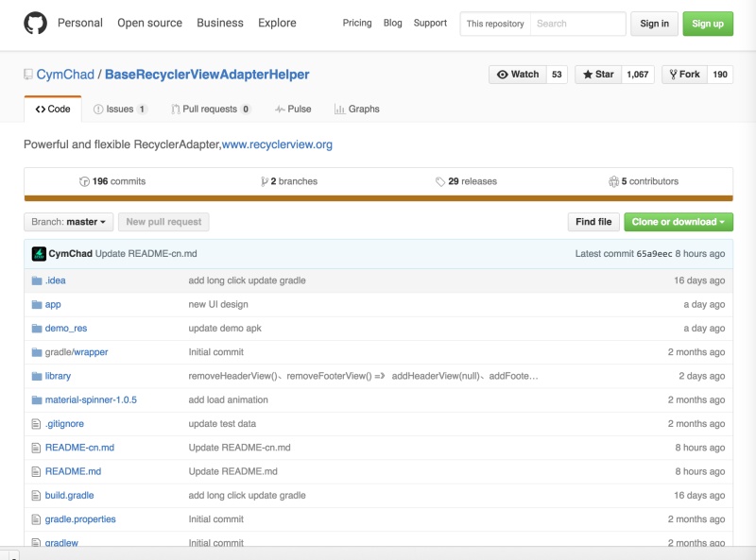This screenshot has height=560, width=756.
Task: Watch this repository
Action: (518, 75)
